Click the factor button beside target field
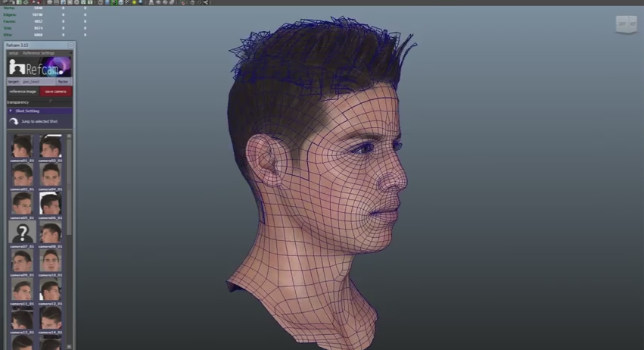The height and width of the screenshot is (350, 644). (x=63, y=82)
